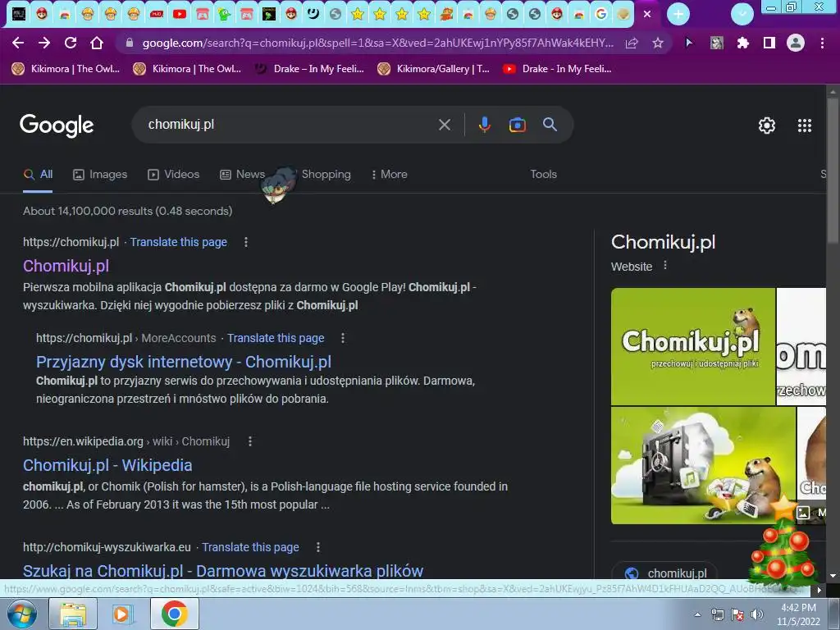Open the media player taskbar icon

click(x=123, y=614)
